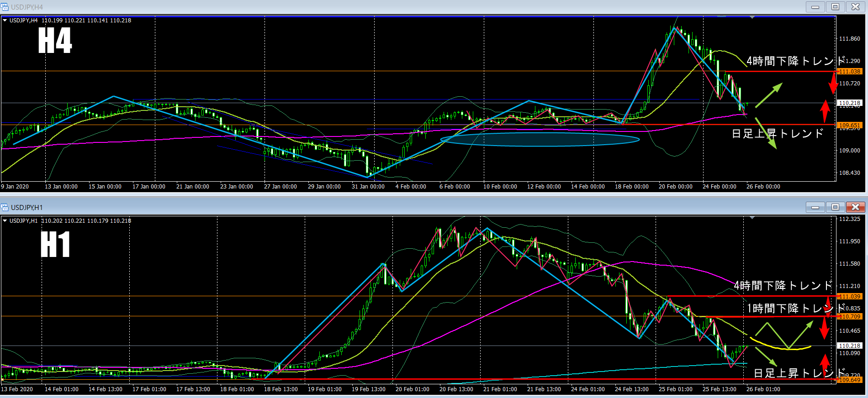Click the 112.325 price scale value in H1

click(x=850, y=219)
